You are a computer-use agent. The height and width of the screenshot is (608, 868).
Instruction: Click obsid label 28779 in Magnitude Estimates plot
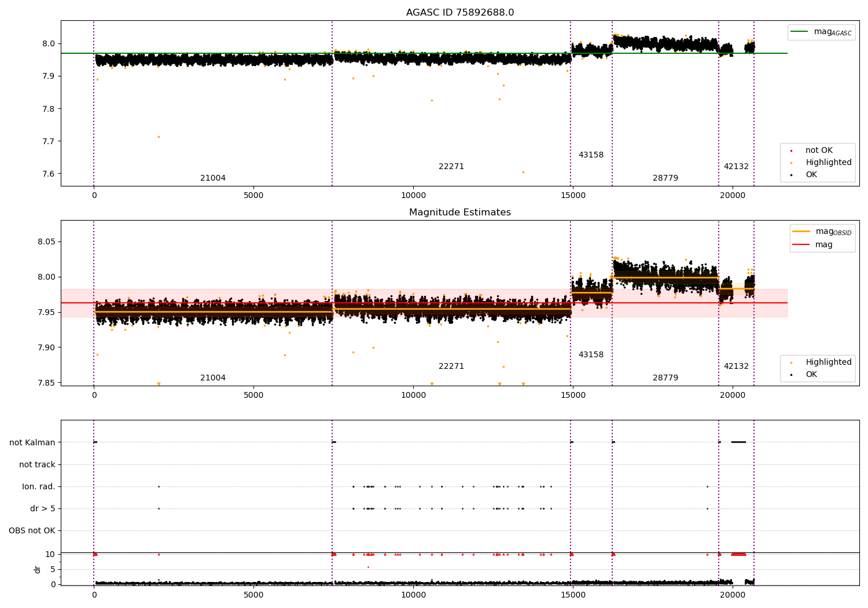[x=665, y=378]
